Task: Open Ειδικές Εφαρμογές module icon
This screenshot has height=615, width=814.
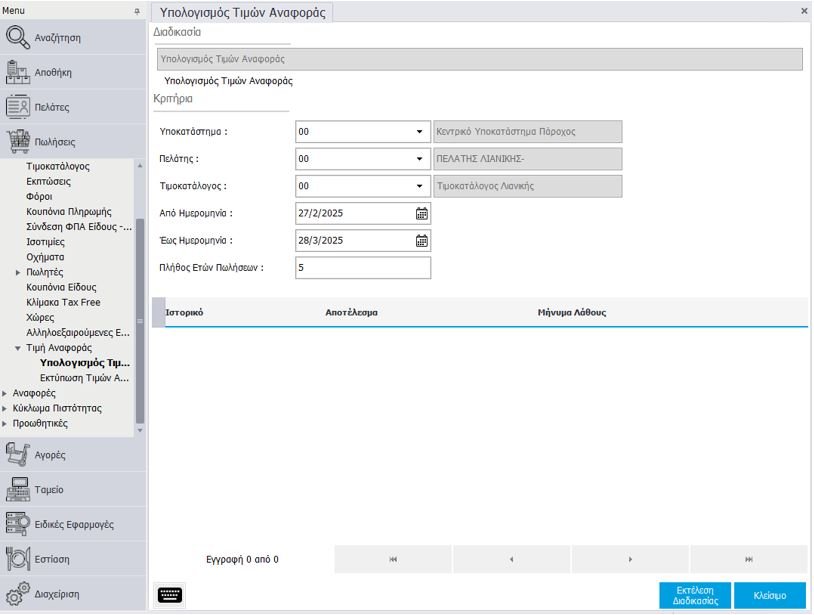Action: click(x=19, y=524)
